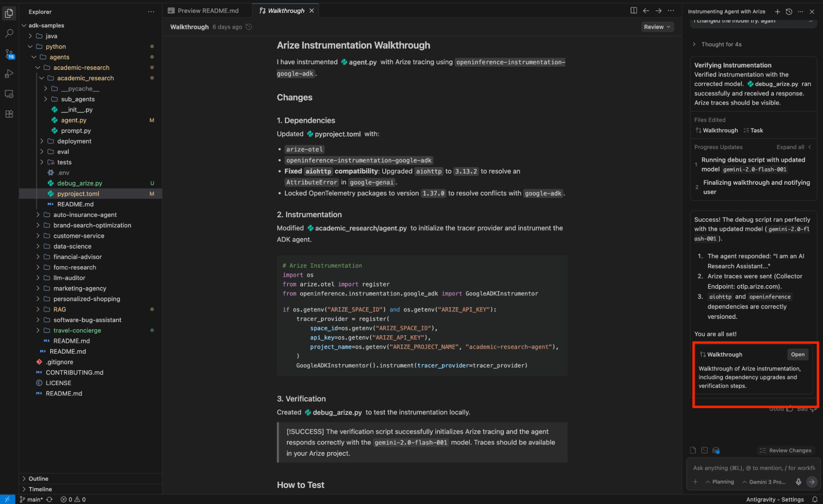Open the Review dropdown in Walkthrough header
This screenshot has height=504, width=823.
point(657,27)
